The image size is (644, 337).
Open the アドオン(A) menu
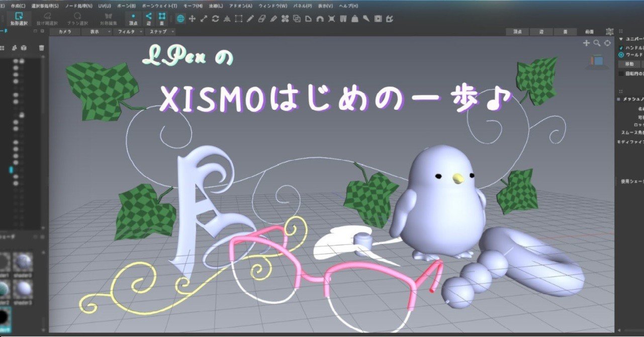coord(241,6)
